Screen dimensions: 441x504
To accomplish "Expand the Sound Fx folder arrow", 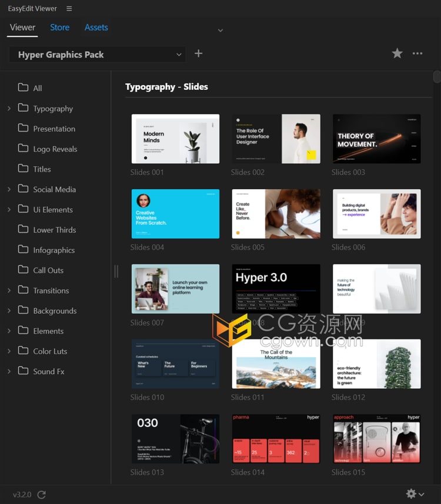I will [x=9, y=372].
